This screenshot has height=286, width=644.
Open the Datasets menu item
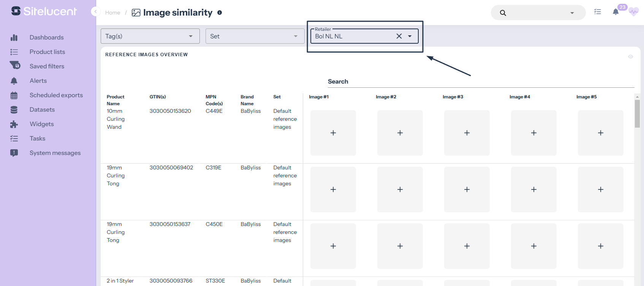(42, 110)
